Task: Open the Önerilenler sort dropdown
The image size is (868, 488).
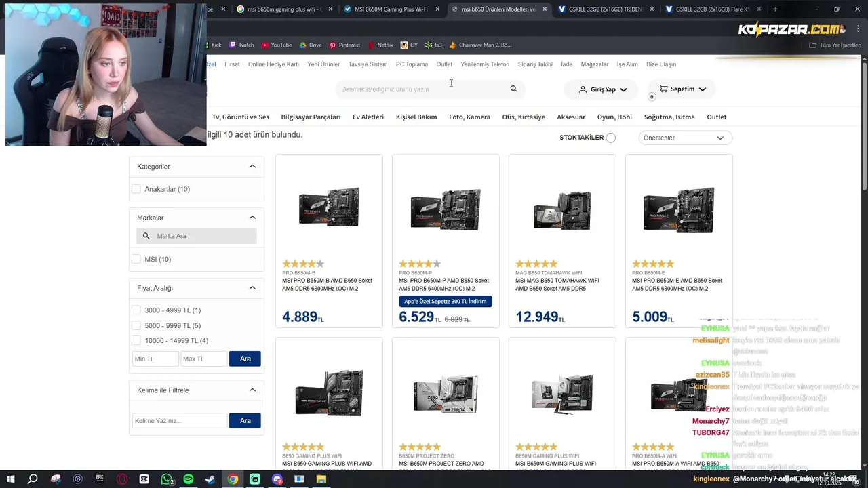Action: [x=684, y=138]
